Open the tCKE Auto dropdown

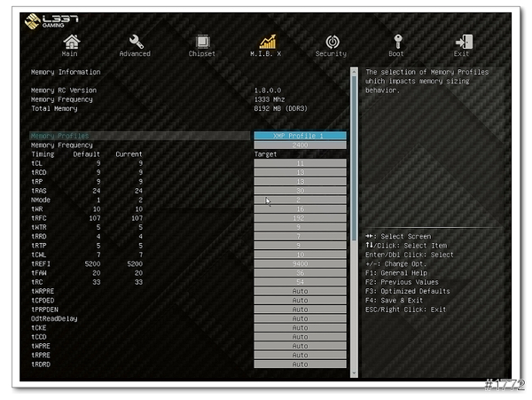point(301,328)
